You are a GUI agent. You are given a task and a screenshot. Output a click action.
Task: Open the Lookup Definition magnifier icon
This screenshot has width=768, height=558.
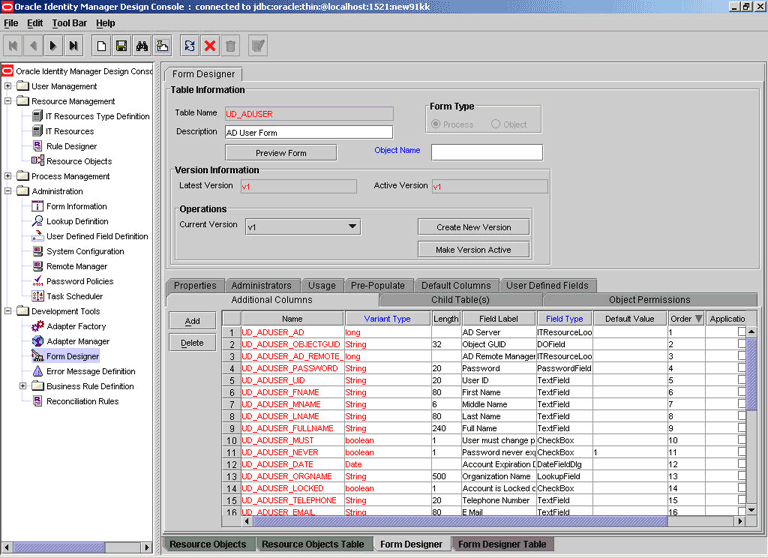(37, 221)
